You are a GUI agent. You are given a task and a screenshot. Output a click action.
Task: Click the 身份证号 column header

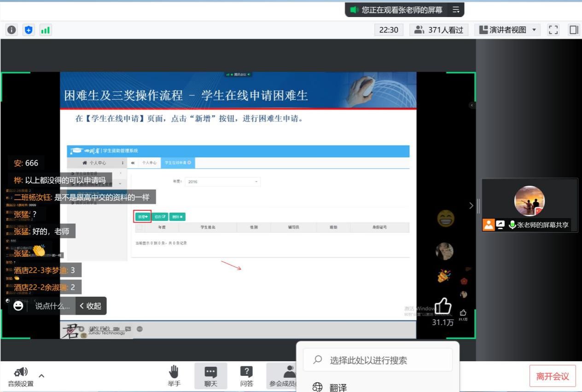click(x=379, y=227)
